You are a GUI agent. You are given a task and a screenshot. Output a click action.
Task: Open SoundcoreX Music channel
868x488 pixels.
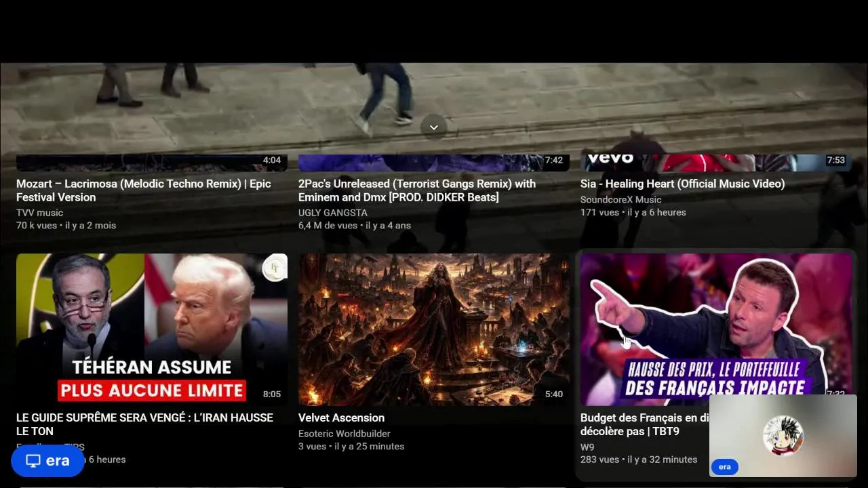(620, 200)
